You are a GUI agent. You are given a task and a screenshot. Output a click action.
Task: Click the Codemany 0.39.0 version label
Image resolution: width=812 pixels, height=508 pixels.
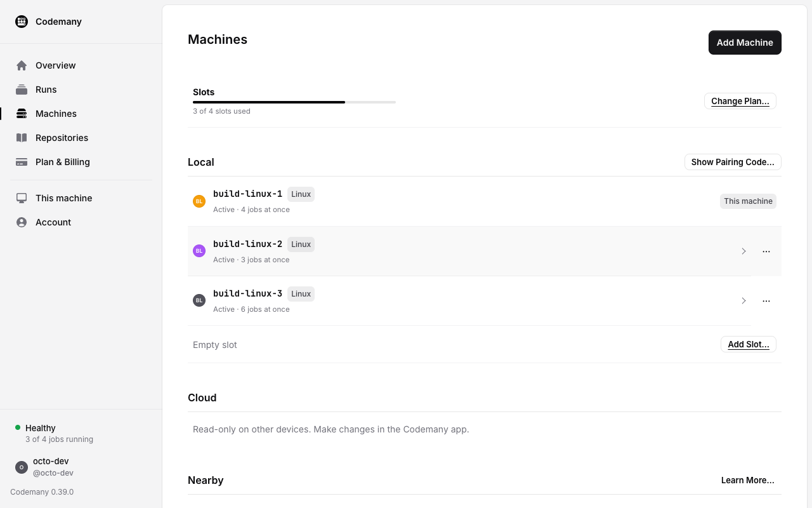tap(42, 492)
